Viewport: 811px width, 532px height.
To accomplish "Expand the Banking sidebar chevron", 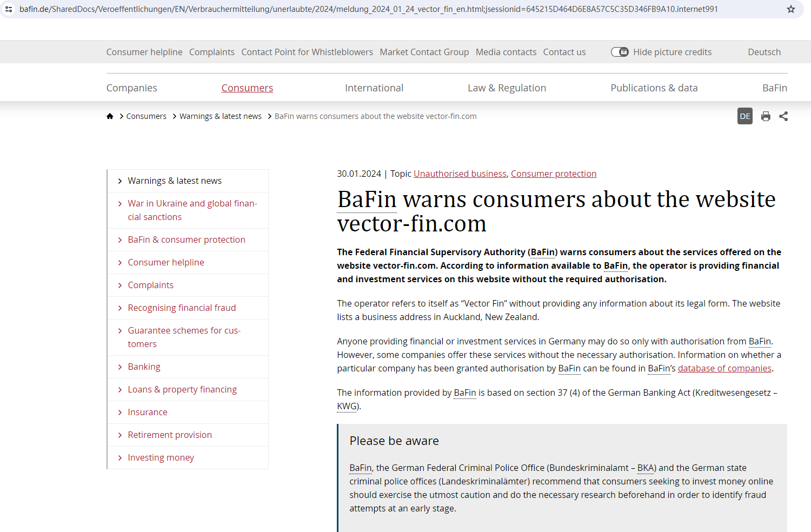I will [120, 367].
